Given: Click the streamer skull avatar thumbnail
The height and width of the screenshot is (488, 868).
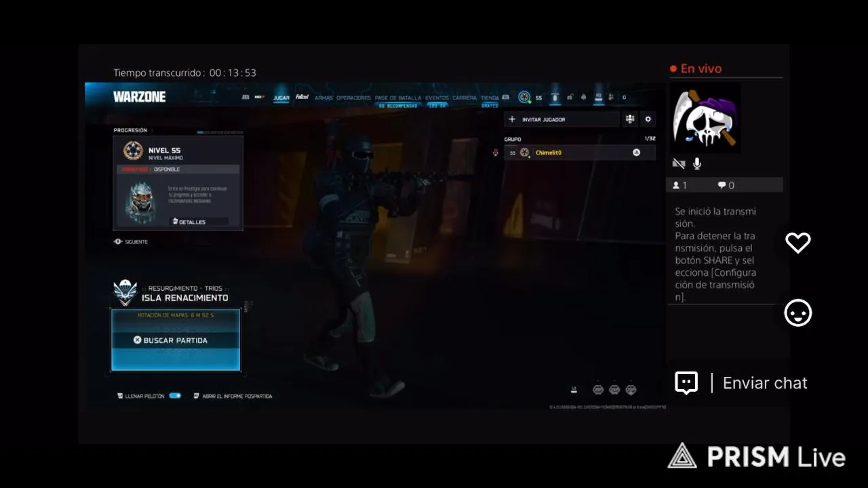Looking at the screenshot, I should [x=705, y=118].
